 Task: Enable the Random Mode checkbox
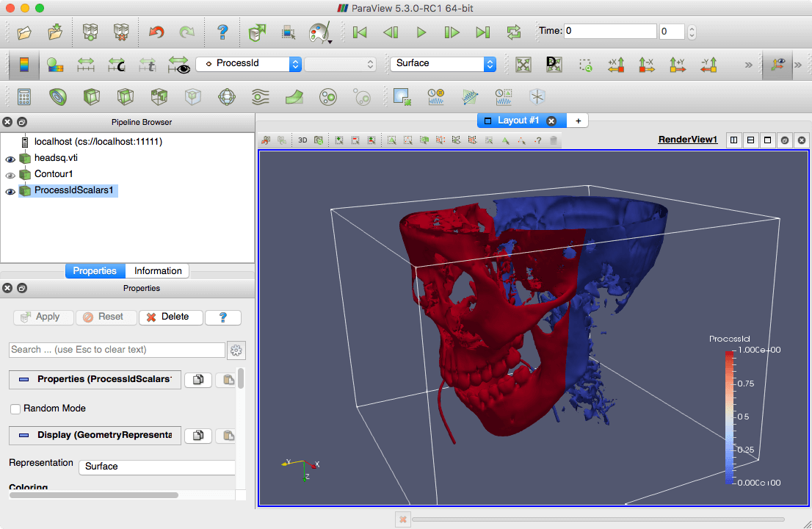point(15,409)
